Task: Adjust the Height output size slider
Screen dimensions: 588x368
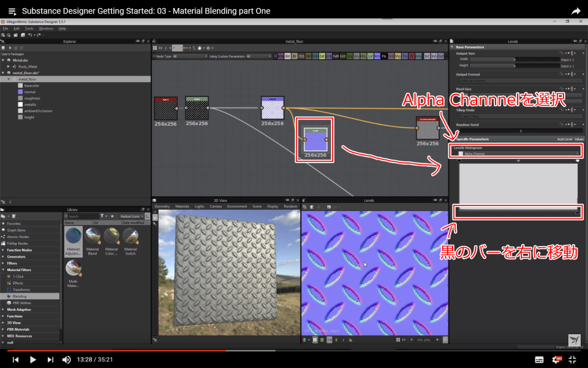Action: click(x=515, y=66)
